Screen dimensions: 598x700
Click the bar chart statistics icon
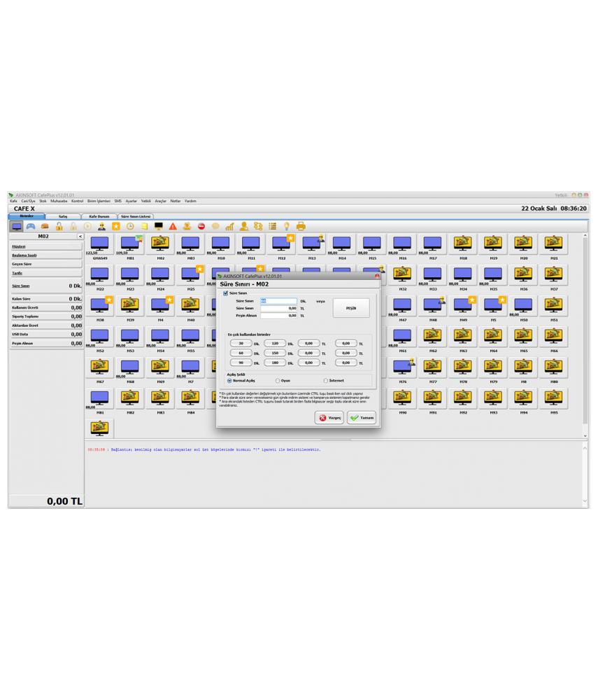(x=229, y=227)
